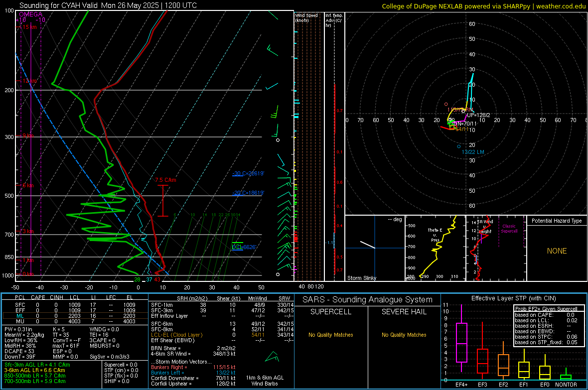Click the -20 C=18619' height label
This screenshot has width=588, height=390.
(x=248, y=193)
